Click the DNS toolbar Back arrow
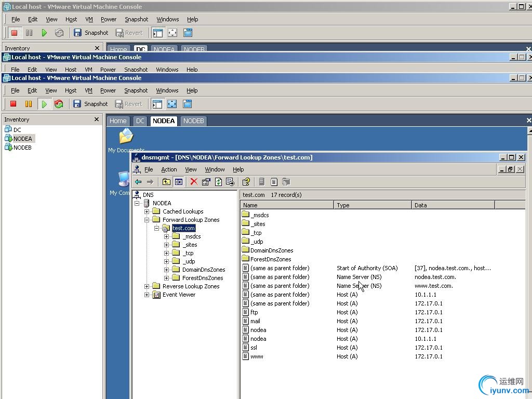The image size is (532, 399). tap(138, 182)
